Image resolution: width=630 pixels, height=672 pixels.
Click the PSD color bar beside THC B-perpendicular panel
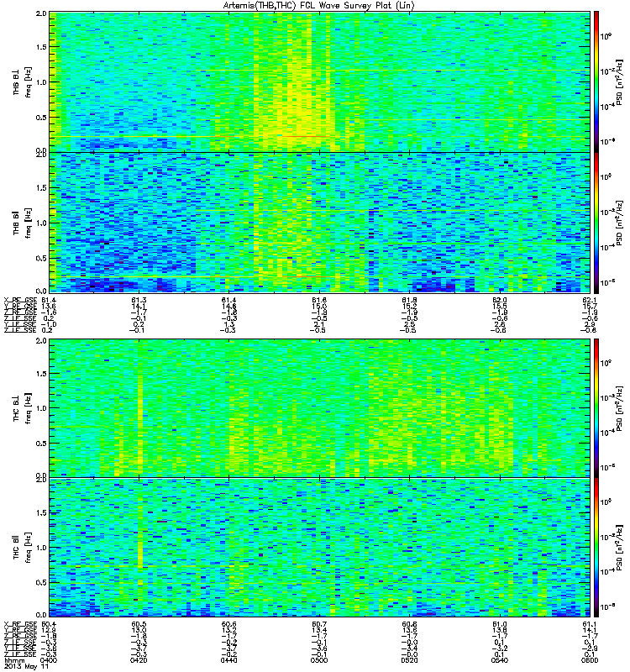click(x=596, y=408)
